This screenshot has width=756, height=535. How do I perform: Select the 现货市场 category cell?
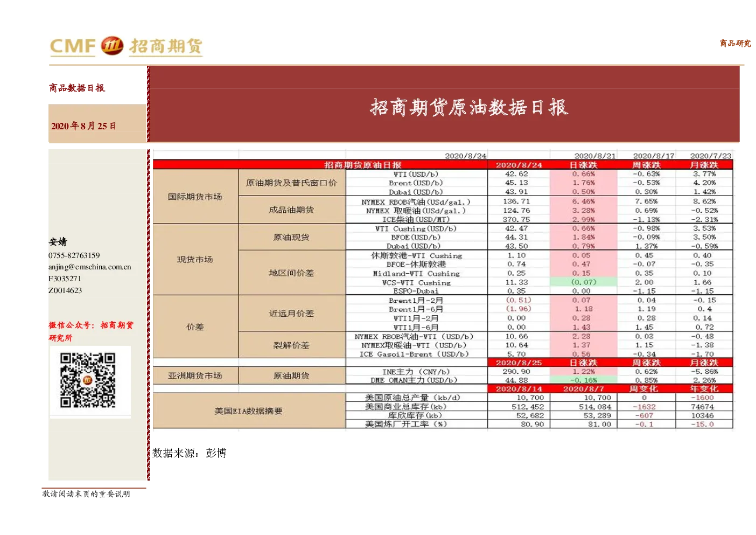[x=195, y=259]
